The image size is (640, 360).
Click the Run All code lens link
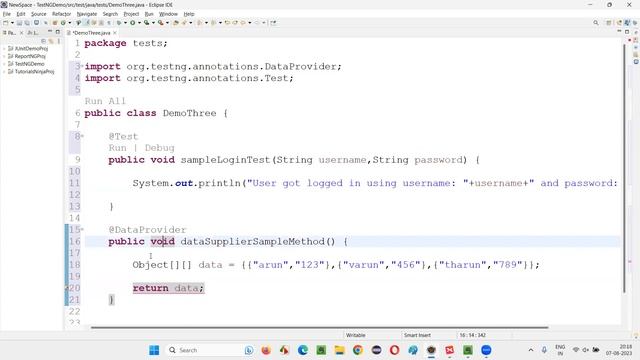(x=105, y=101)
